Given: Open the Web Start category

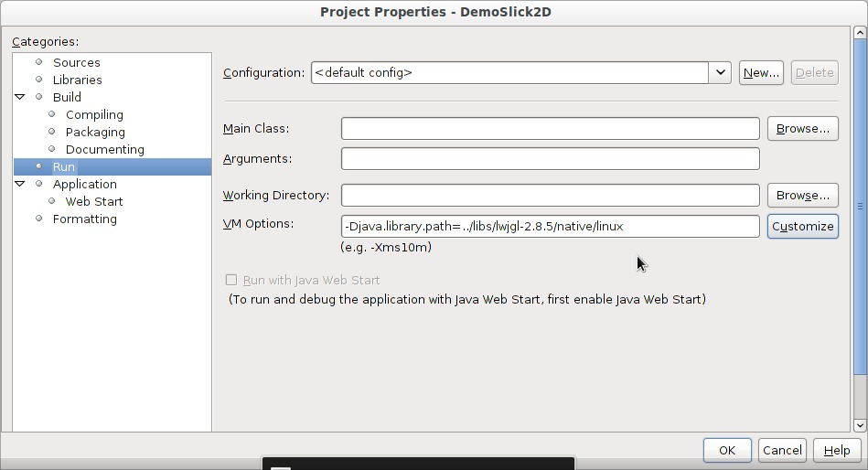Looking at the screenshot, I should (94, 201).
